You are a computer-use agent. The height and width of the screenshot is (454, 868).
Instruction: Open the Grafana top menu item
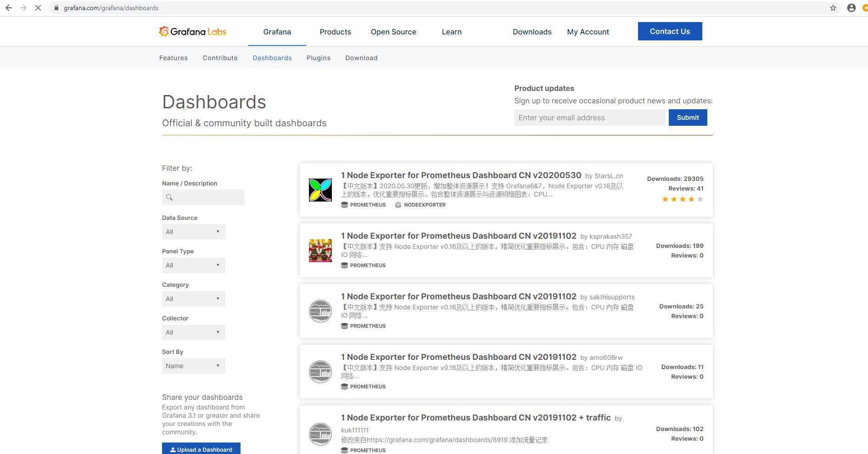(x=277, y=32)
